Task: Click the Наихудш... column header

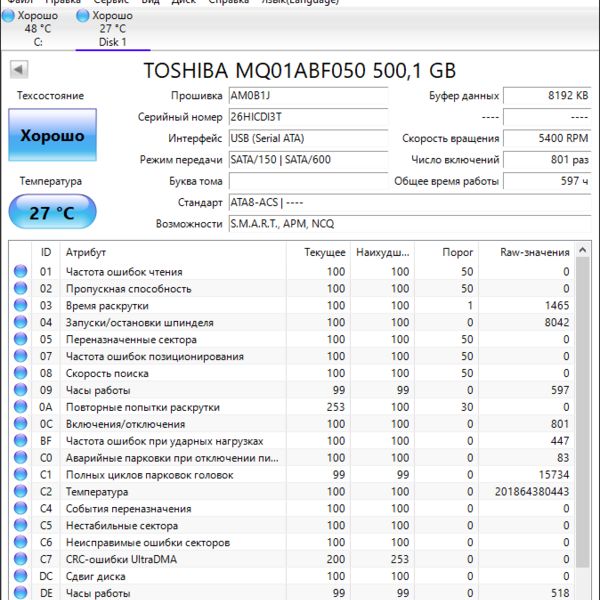Action: click(382, 252)
